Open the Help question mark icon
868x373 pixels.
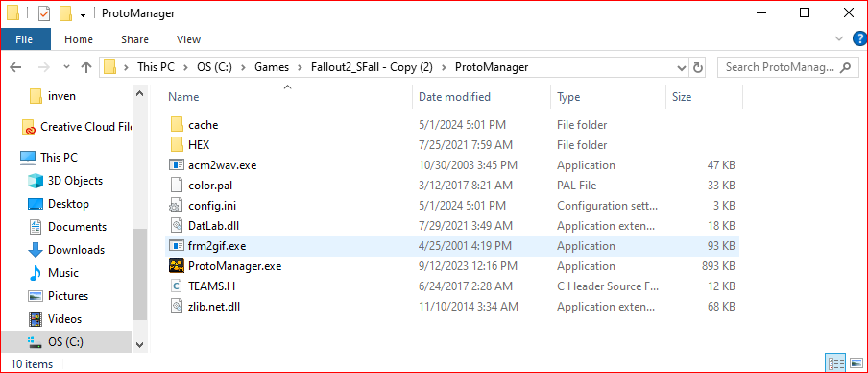click(859, 38)
